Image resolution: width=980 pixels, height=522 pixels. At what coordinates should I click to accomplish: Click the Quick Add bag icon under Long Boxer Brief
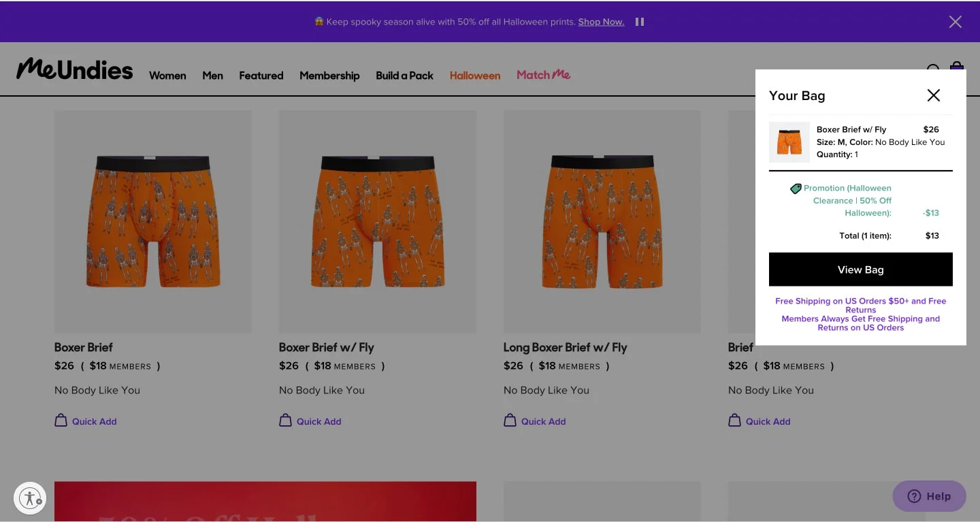[x=510, y=421]
